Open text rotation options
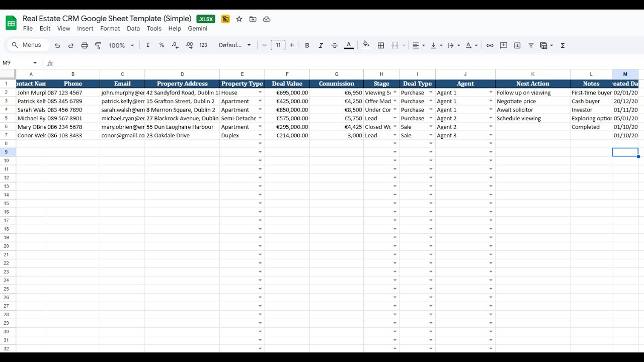644x362 pixels. (471, 45)
